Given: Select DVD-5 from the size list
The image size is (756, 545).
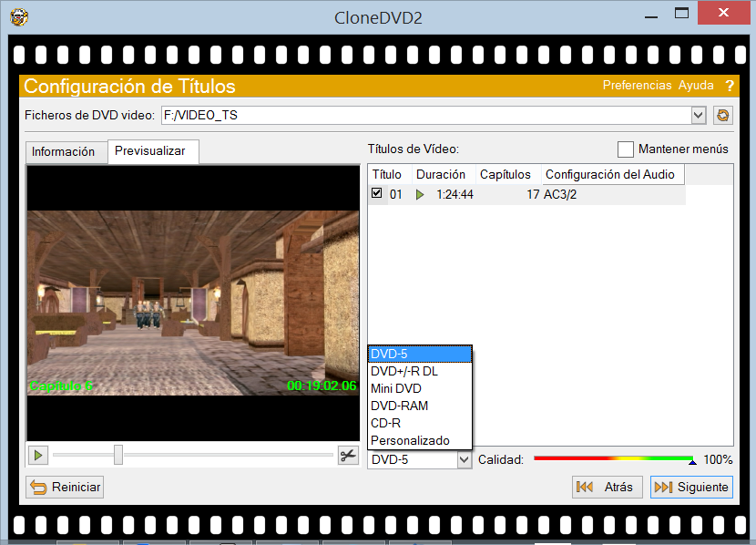Looking at the screenshot, I should (420, 354).
